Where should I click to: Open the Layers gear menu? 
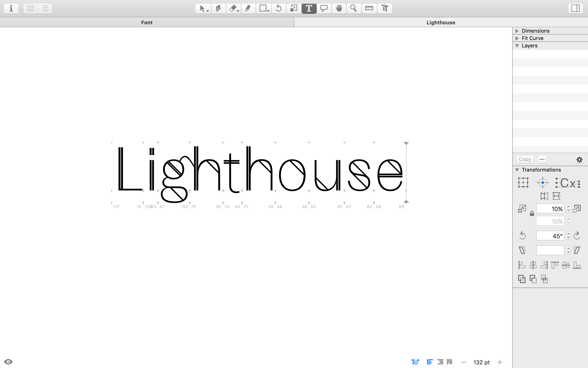[x=580, y=159]
